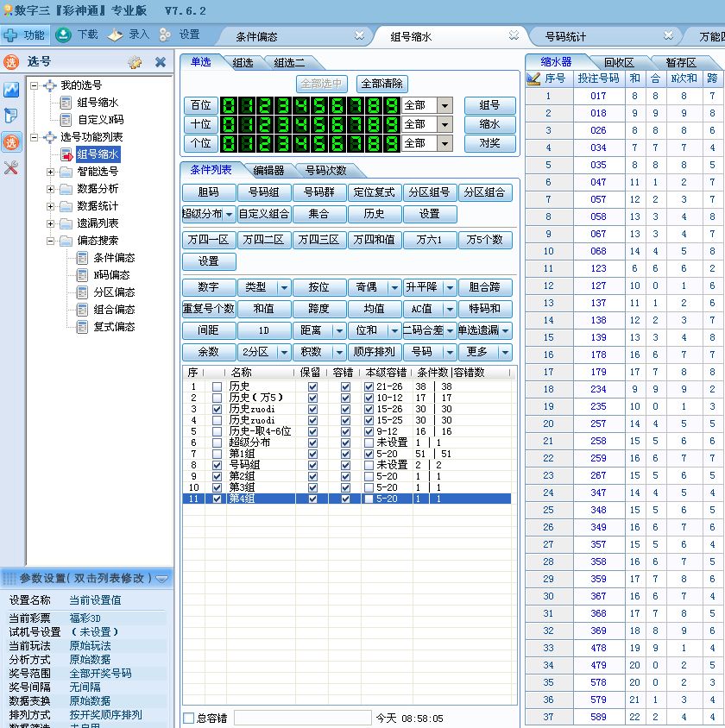Click the 录入 entry toolbar icon
Image resolution: width=725 pixels, height=728 pixels.
tap(115, 35)
